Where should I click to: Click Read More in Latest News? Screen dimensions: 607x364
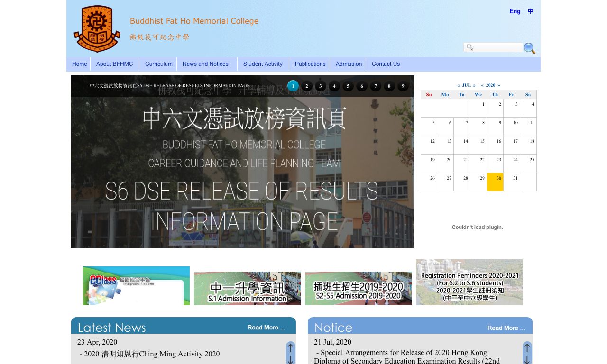tap(266, 328)
